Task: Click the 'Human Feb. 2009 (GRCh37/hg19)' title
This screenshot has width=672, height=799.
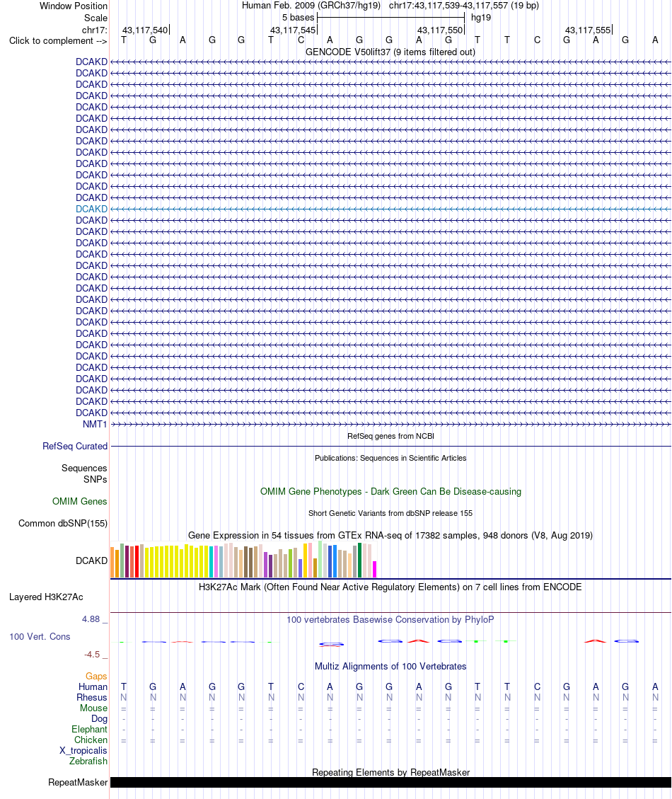Action: pos(311,6)
